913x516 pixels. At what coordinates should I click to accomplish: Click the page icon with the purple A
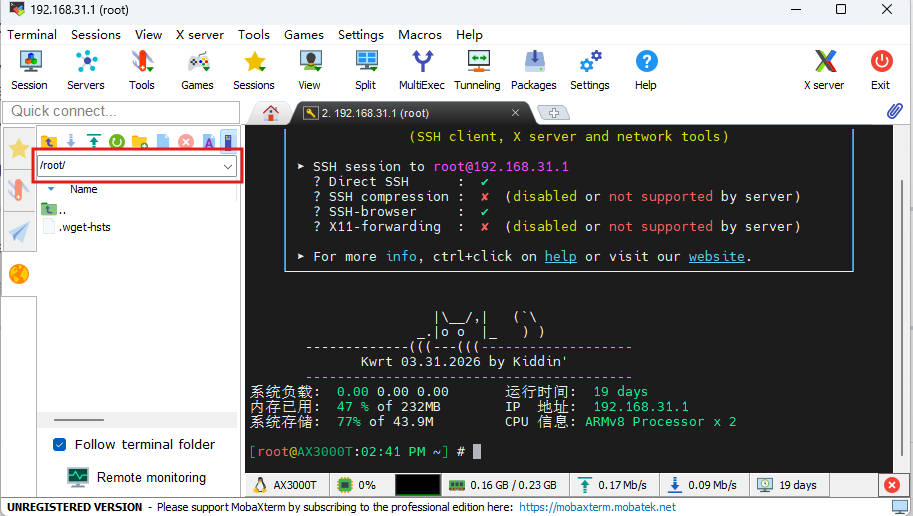click(208, 141)
